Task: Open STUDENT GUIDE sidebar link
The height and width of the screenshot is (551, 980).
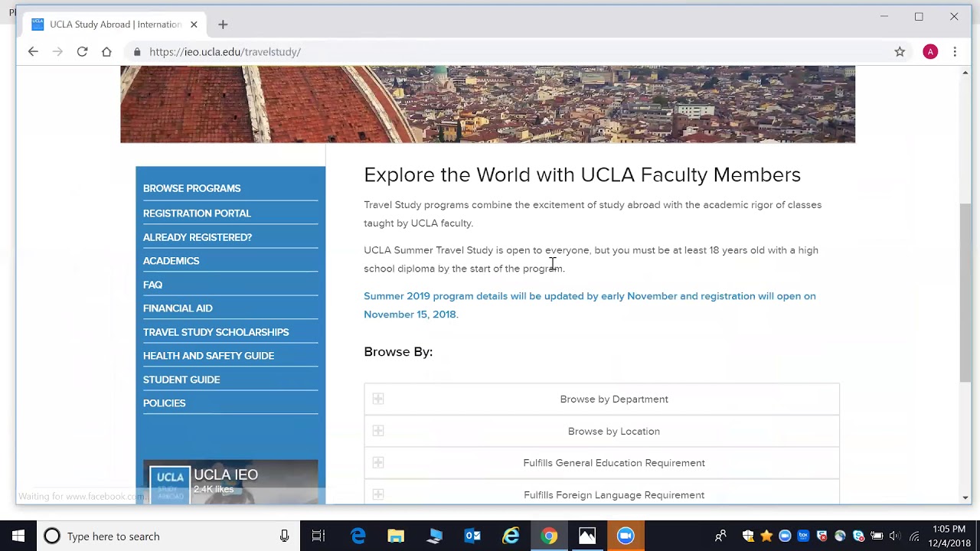Action: pyautogui.click(x=181, y=380)
